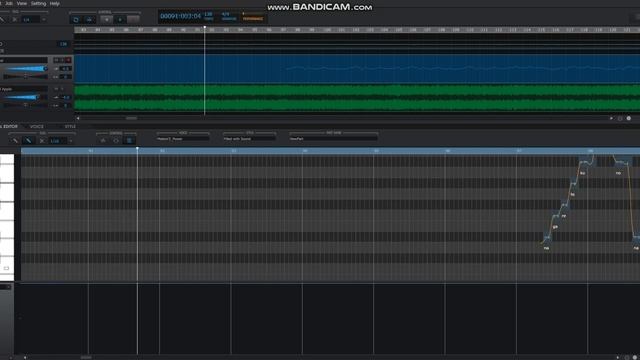
Task: Solo the Apple audio track
Action: [x=62, y=89]
